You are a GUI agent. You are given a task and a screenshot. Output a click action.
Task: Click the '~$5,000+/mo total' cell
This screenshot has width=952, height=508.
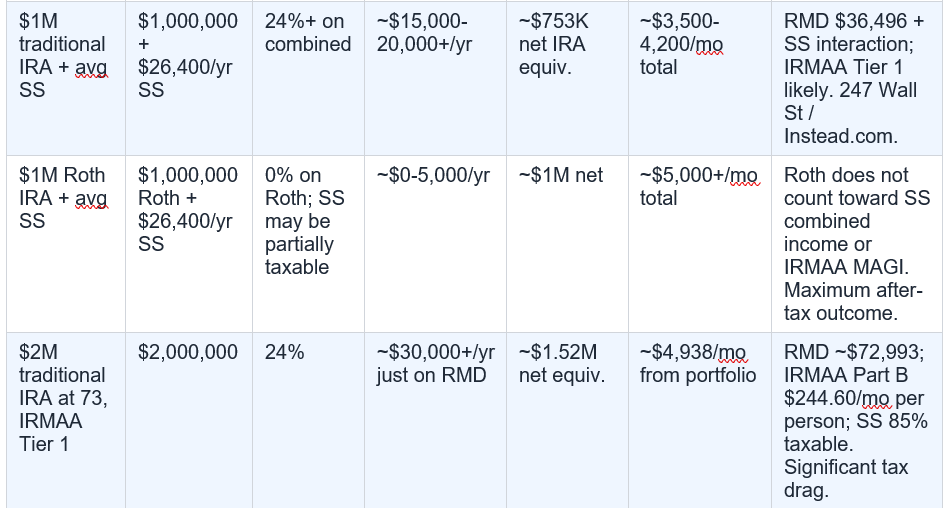(x=699, y=244)
